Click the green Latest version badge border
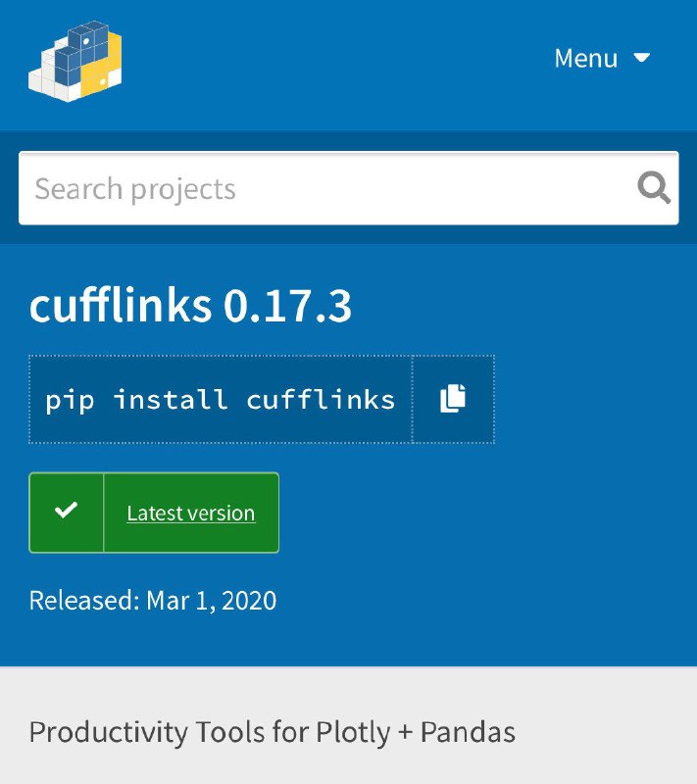 point(154,513)
